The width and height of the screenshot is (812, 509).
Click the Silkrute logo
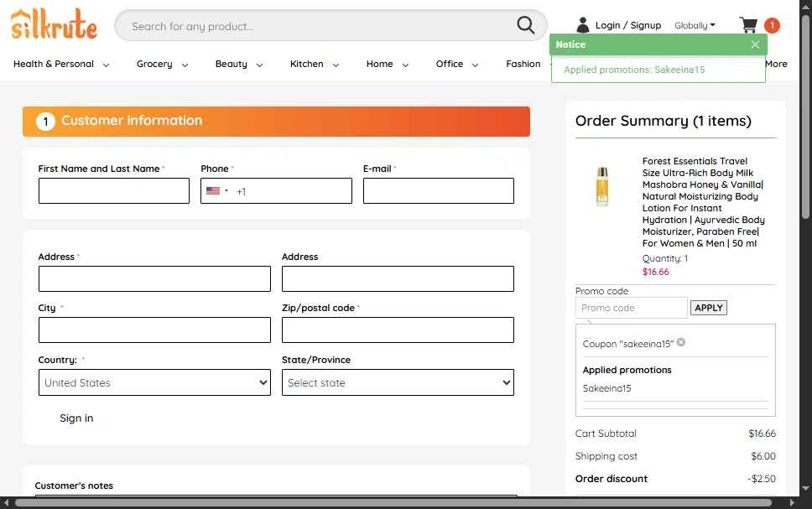click(x=54, y=23)
